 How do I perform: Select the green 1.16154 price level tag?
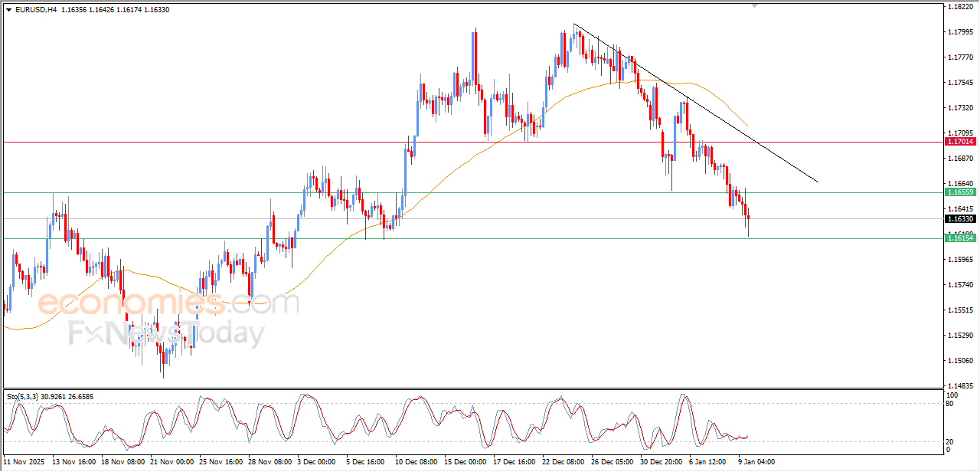pos(960,238)
